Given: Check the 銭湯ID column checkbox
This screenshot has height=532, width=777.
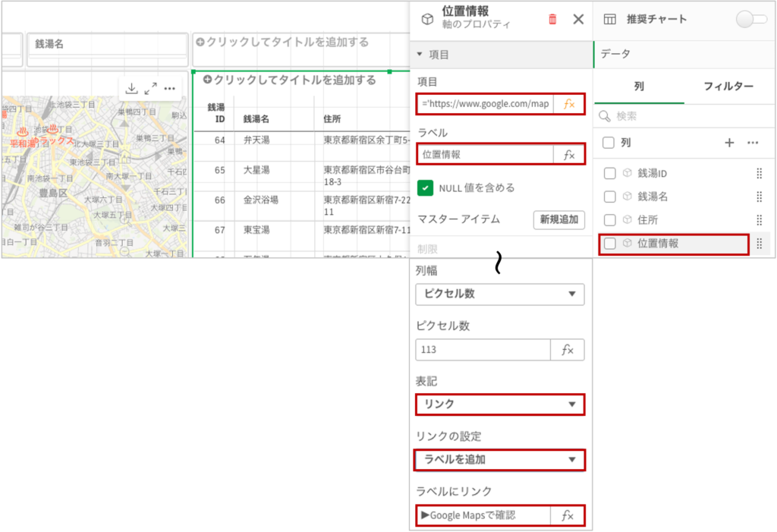Looking at the screenshot, I should click(x=609, y=174).
